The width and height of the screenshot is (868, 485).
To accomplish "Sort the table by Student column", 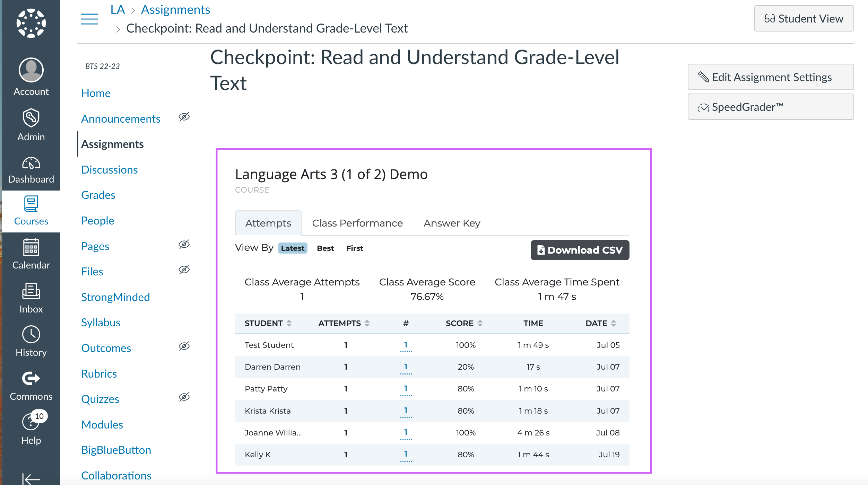I will click(268, 323).
